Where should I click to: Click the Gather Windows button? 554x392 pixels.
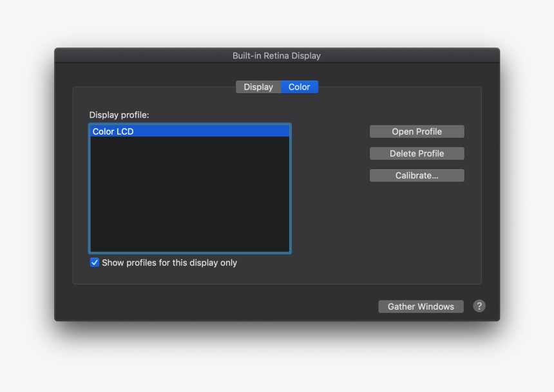(x=421, y=306)
